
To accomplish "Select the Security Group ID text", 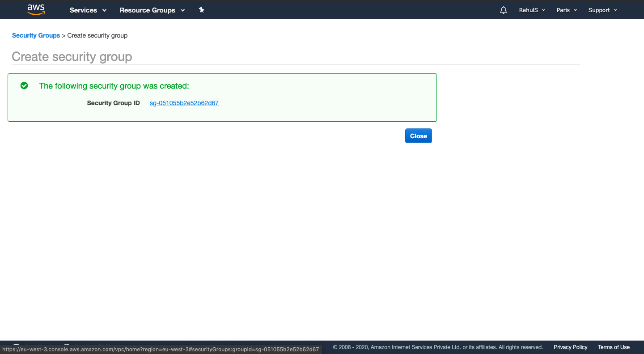I will click(x=113, y=103).
